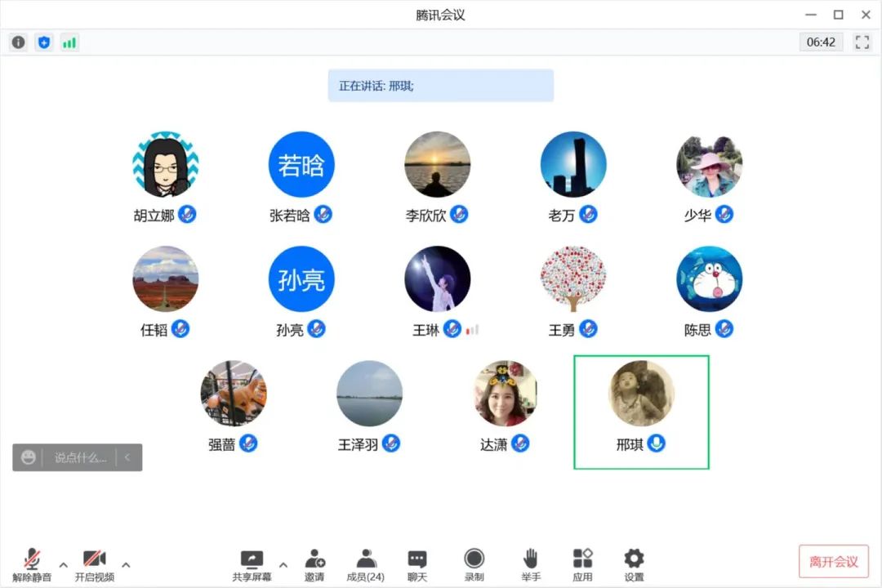
Task: Click the name label 陈思
Action: click(697, 330)
